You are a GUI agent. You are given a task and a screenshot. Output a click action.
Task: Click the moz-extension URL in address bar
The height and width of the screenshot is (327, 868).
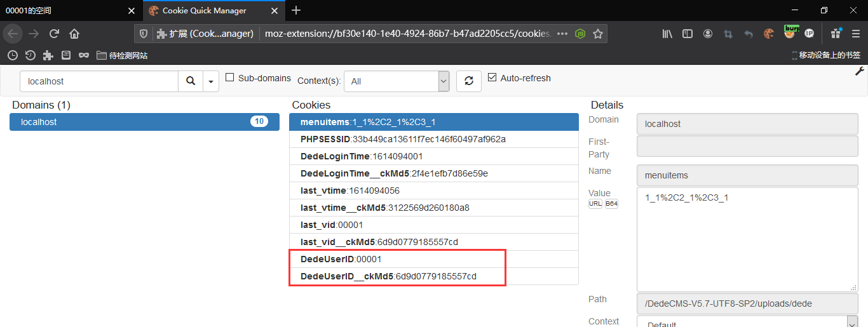click(408, 34)
